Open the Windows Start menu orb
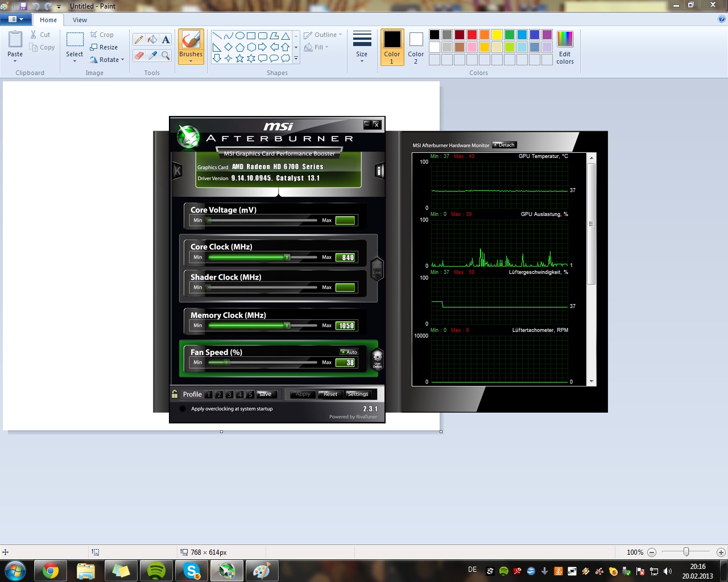This screenshot has width=728, height=582. [x=15, y=571]
